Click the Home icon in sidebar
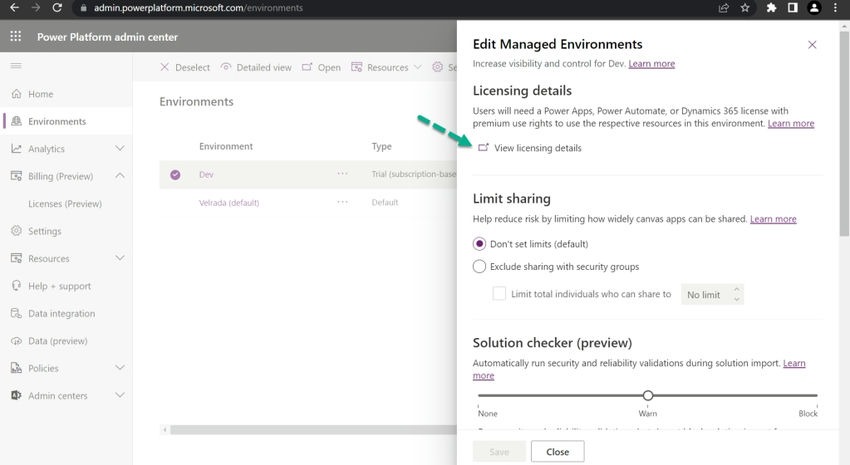Viewport: 850px width, 465px height. pos(16,94)
